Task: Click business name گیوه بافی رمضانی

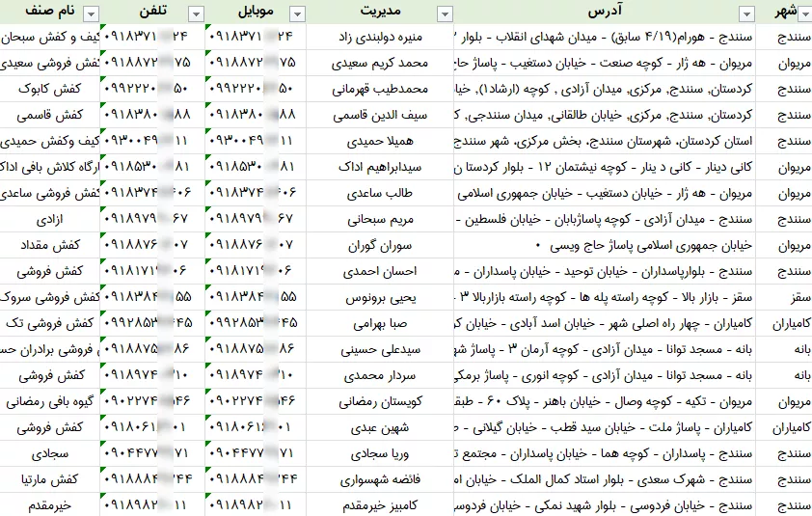Action: point(50,401)
